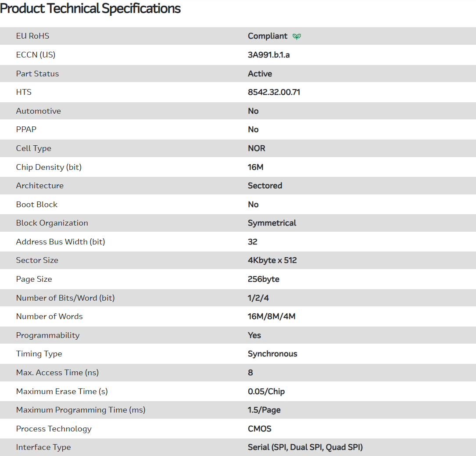The image size is (476, 456).
Task: Click the ECCN value 3A991.b.1.a
Action: [x=268, y=55]
